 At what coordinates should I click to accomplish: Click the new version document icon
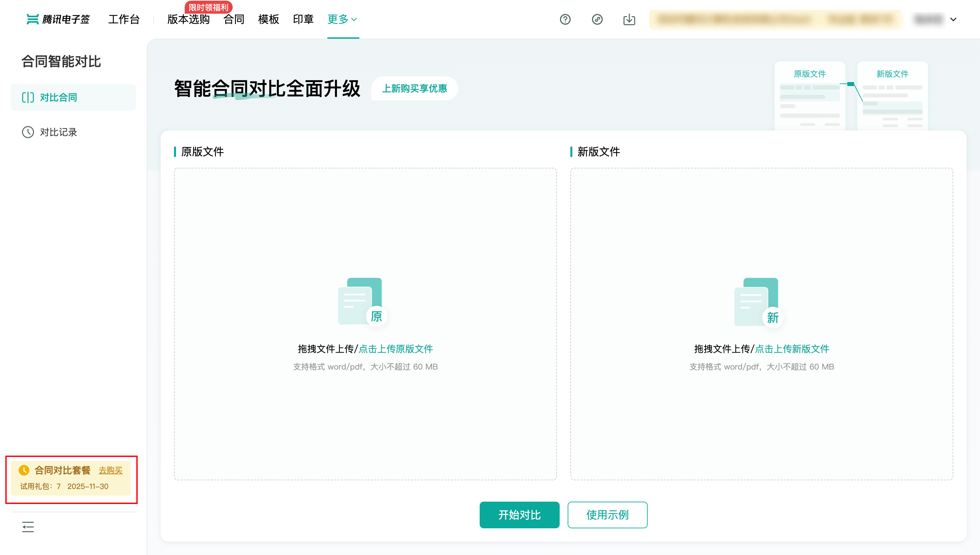coord(758,301)
